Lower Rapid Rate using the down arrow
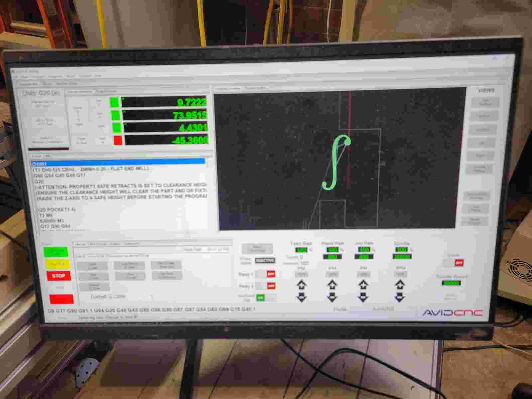 pos(332,297)
